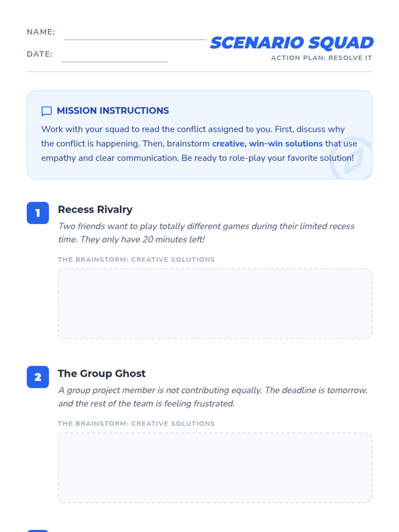This screenshot has height=532, width=399.
Task: Click the Group Ghost brainstorm answer box
Action: coord(215,468)
